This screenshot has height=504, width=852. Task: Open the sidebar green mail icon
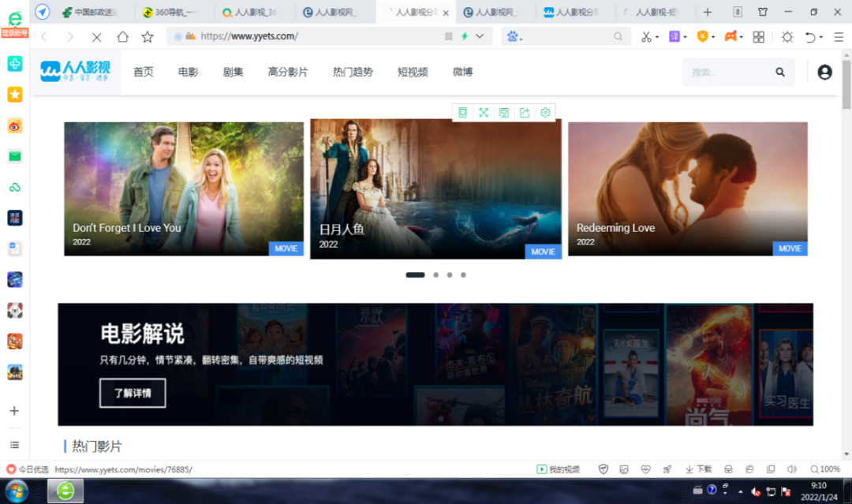coord(15,156)
